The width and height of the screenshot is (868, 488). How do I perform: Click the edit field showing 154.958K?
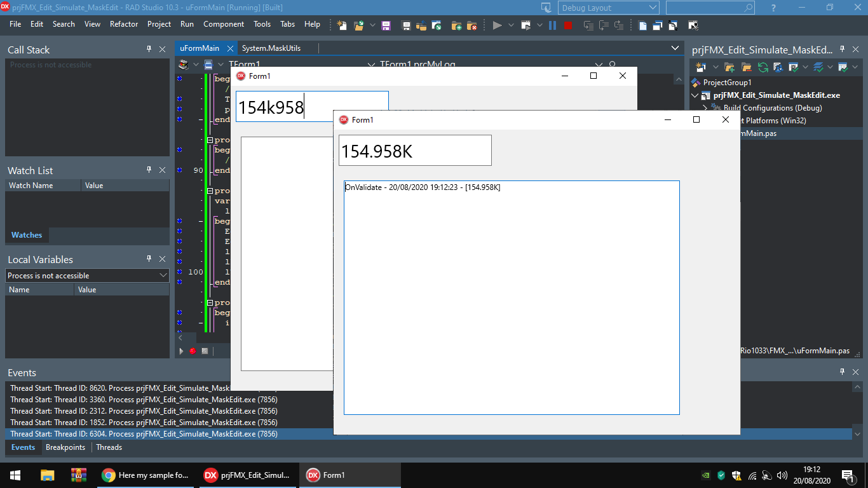click(x=415, y=151)
